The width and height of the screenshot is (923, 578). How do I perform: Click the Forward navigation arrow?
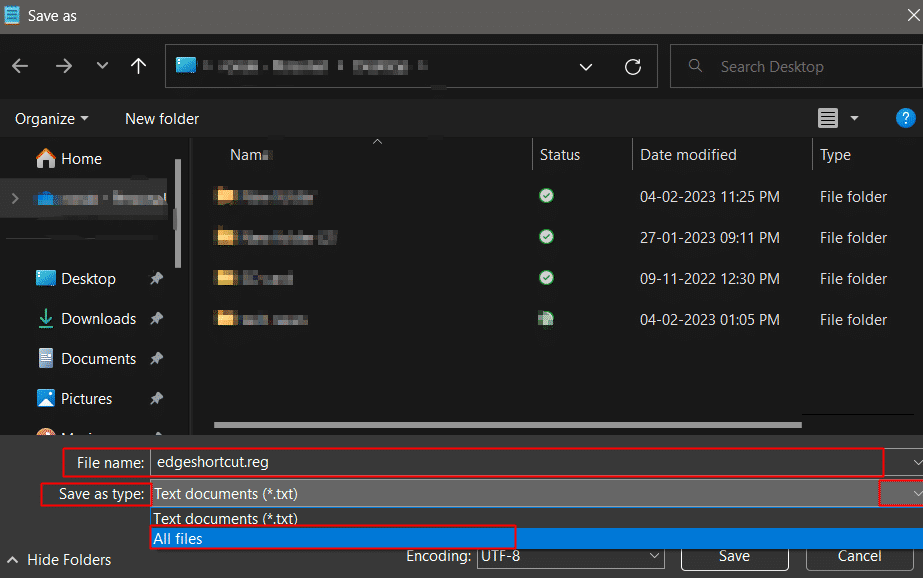click(x=63, y=66)
